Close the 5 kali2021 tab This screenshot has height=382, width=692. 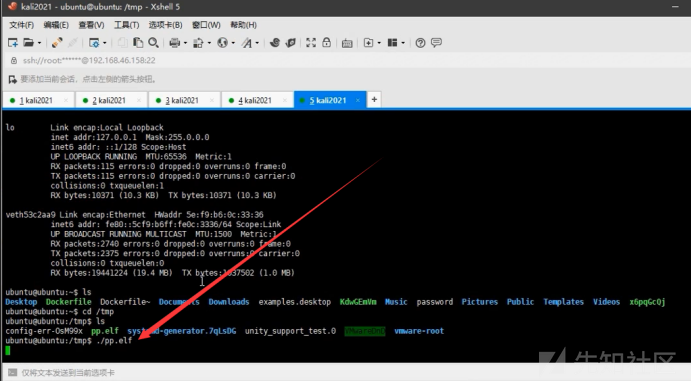click(x=358, y=101)
